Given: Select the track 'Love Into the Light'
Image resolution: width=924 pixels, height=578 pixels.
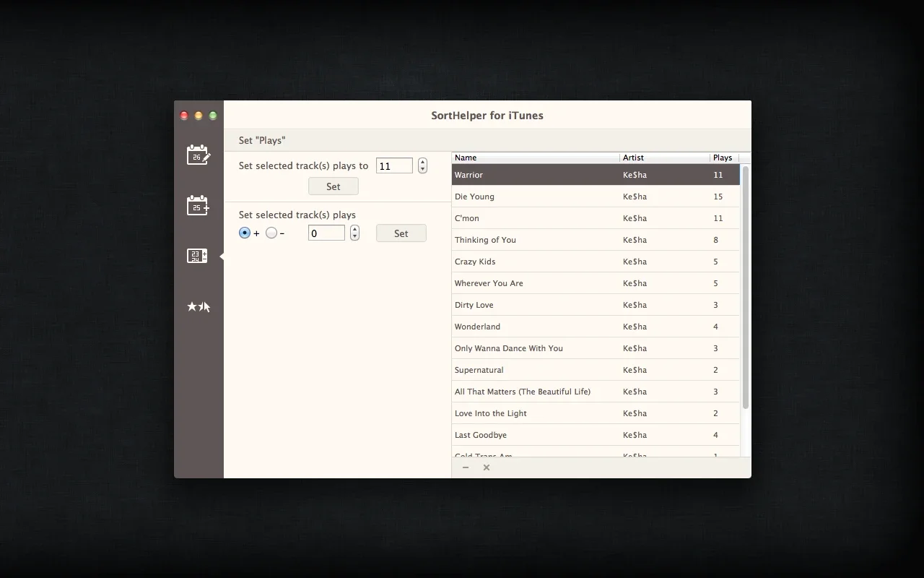Looking at the screenshot, I should pos(596,413).
